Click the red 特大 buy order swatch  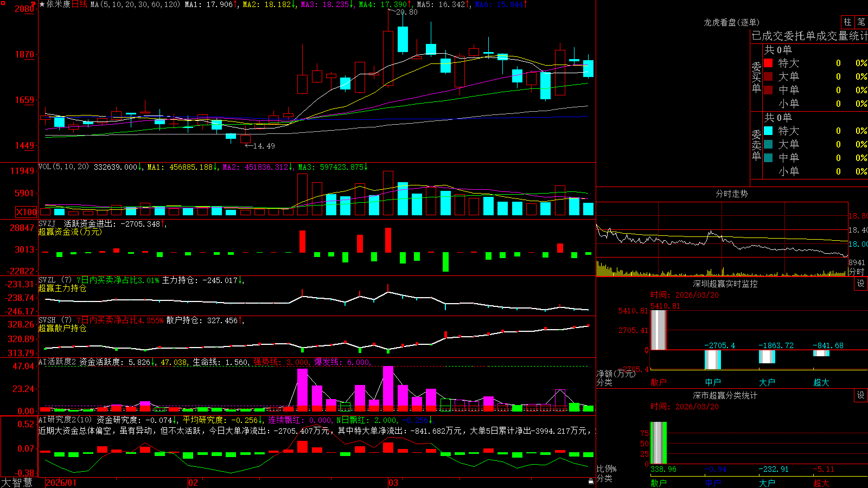(768, 63)
